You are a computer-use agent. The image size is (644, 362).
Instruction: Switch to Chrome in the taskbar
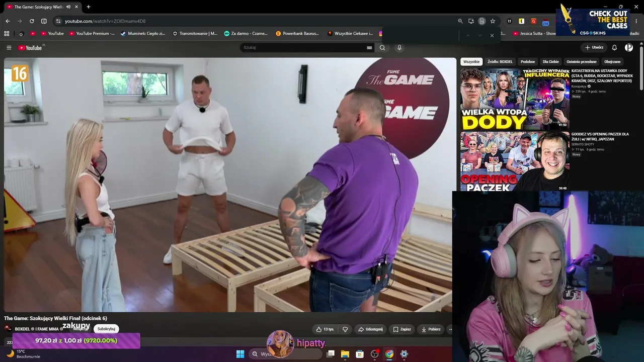pos(389,354)
